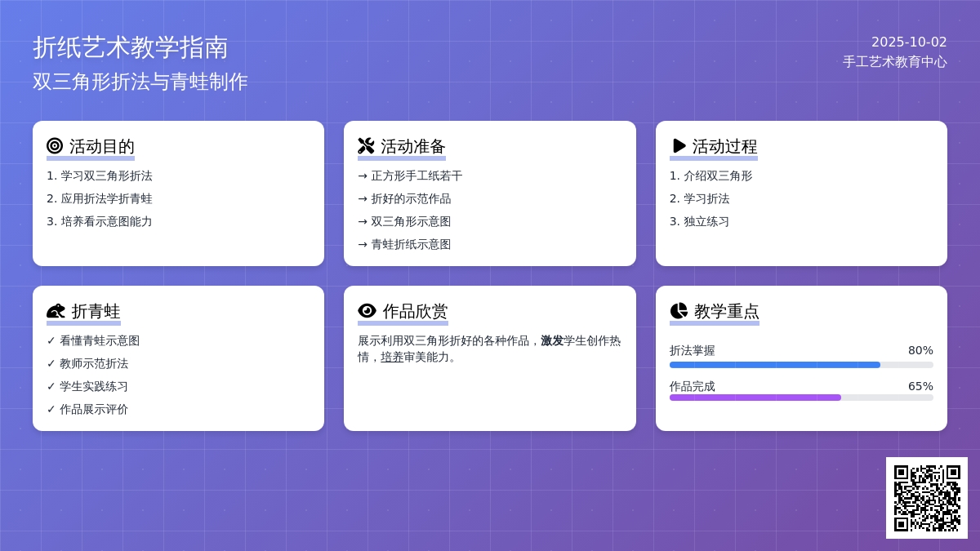Click the 折法掌握 progress bar
The width and height of the screenshot is (980, 551).
[801, 365]
